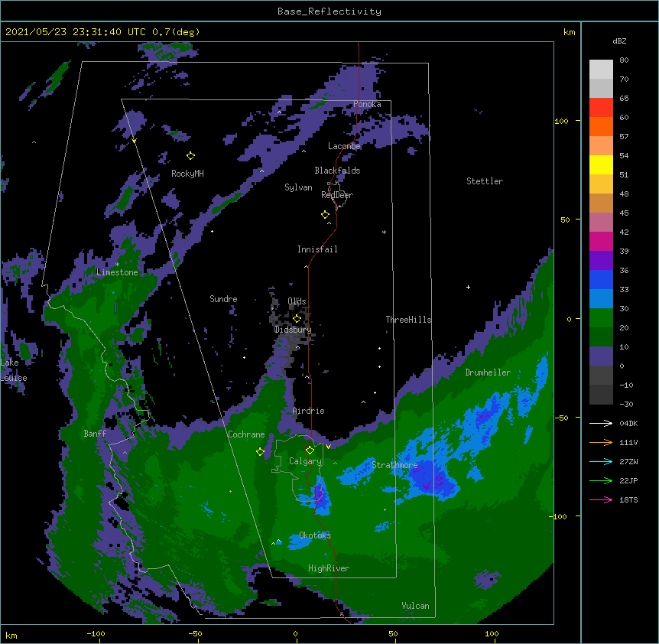Click the Ponoka city label
This screenshot has height=644, width=659.
[x=367, y=104]
